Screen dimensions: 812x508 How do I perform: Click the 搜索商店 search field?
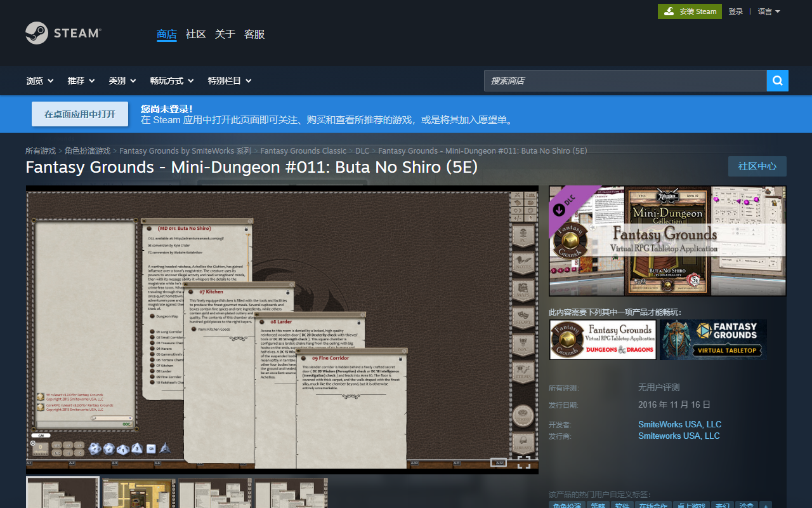(x=625, y=81)
